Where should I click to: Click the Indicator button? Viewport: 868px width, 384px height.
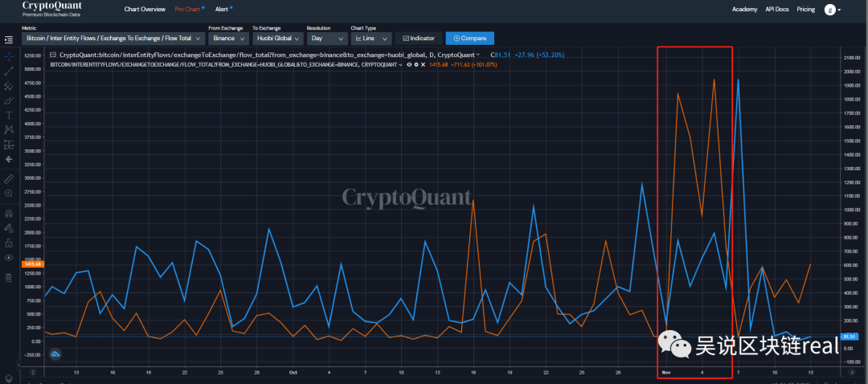[x=419, y=39]
